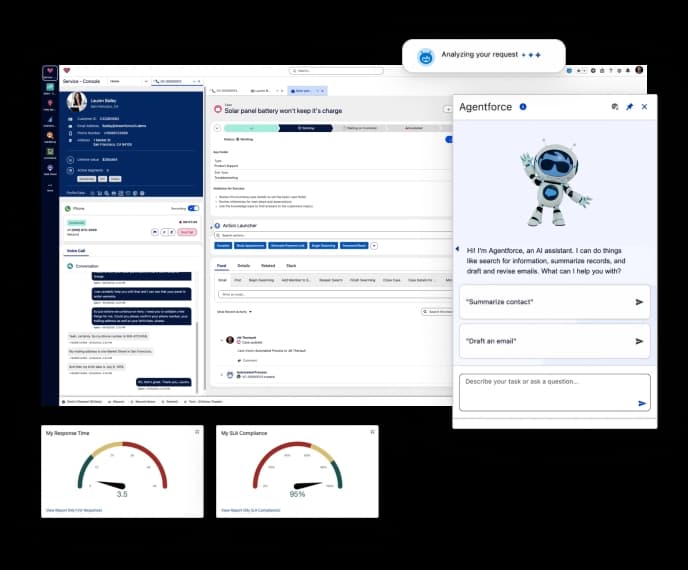The width and height of the screenshot is (688, 570).
Task: Open the More item in sidebar
Action: (50, 186)
